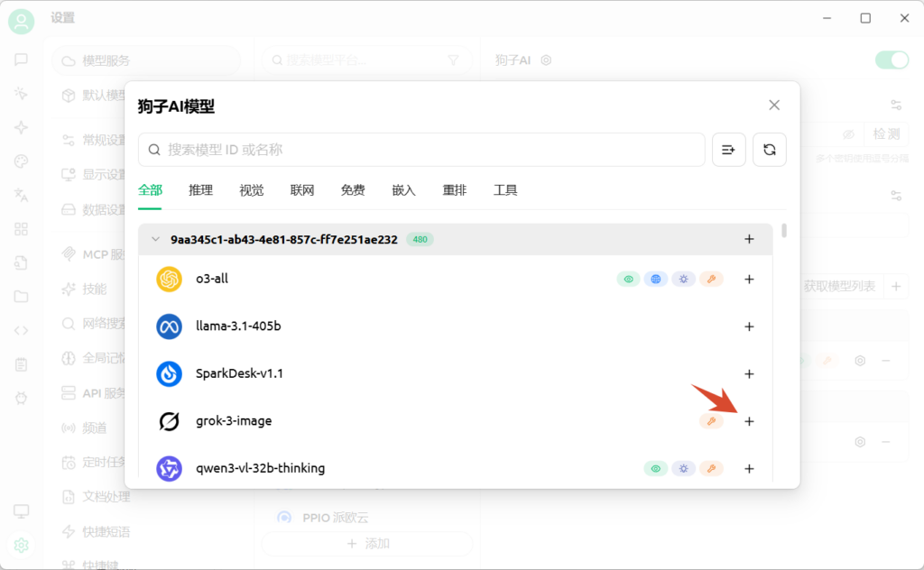The height and width of the screenshot is (570, 924).
Task: Click the model name llama-3.1-405b
Action: 238,326
